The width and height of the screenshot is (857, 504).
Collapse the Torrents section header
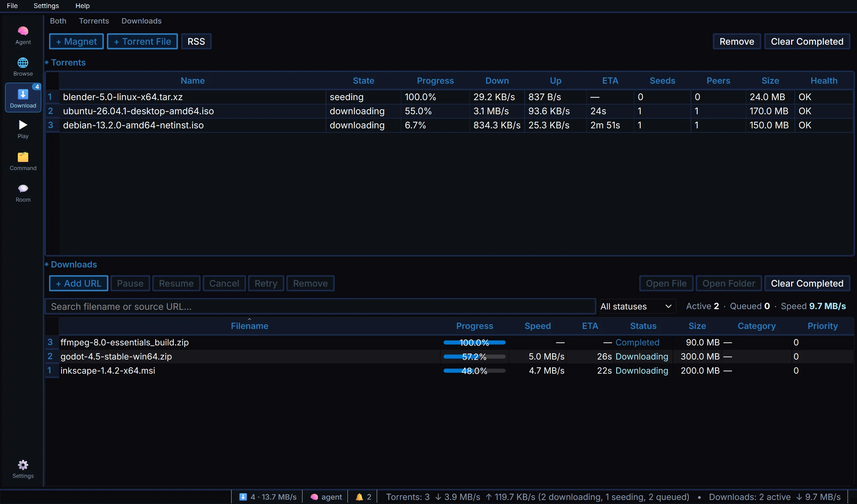tap(65, 62)
